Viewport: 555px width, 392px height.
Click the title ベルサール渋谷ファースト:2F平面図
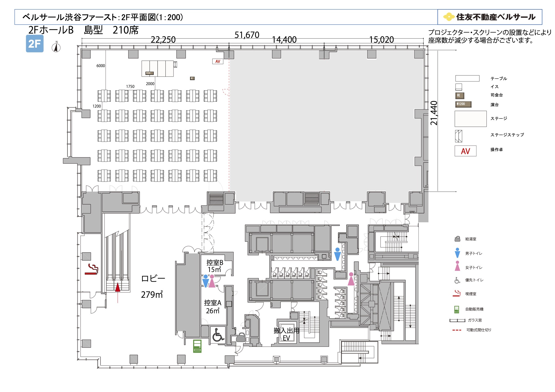click(103, 17)
